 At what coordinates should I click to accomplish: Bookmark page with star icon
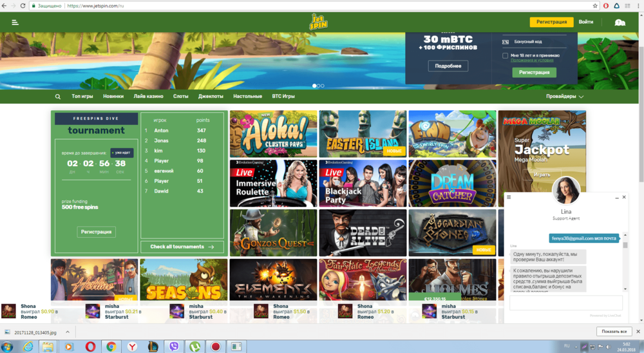(594, 6)
